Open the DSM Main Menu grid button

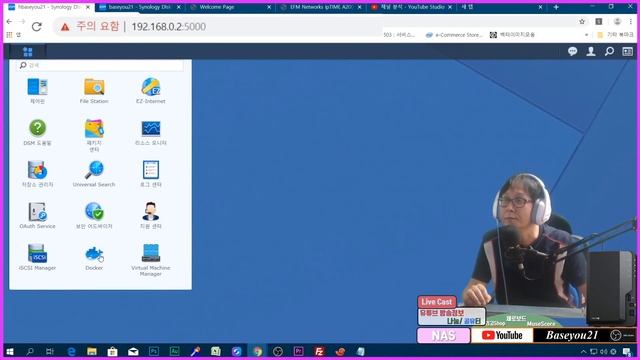pos(27,52)
